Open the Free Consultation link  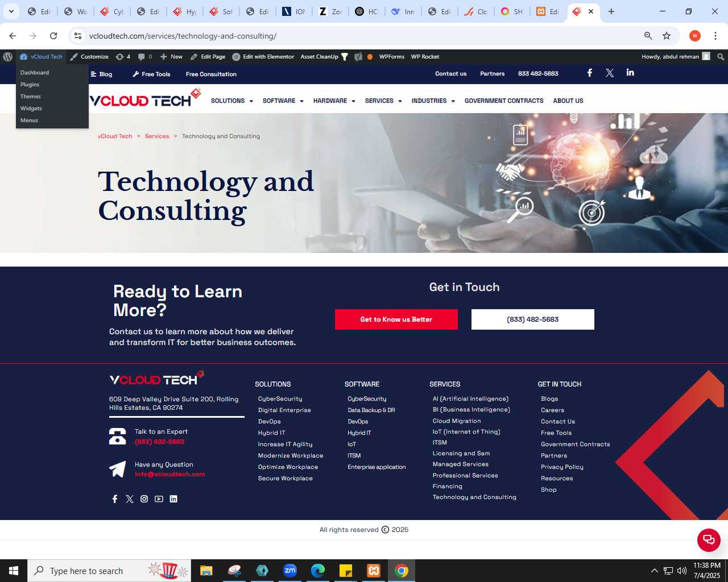[x=211, y=74]
